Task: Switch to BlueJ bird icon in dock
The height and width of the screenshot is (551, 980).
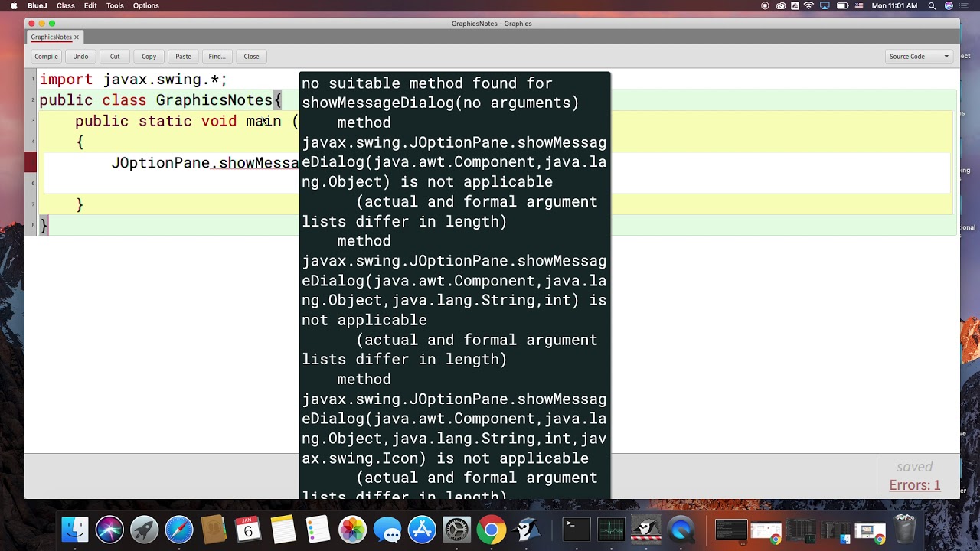Action: (526, 530)
